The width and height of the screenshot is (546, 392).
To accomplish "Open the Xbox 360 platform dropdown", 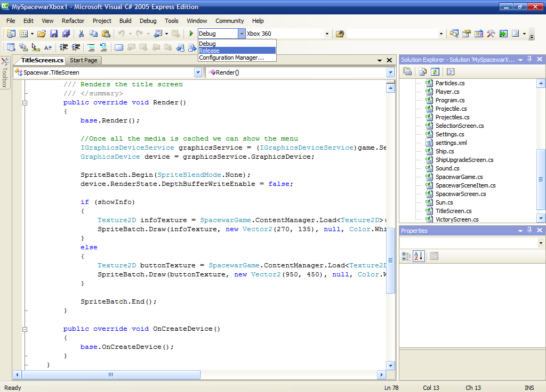I will coord(327,34).
